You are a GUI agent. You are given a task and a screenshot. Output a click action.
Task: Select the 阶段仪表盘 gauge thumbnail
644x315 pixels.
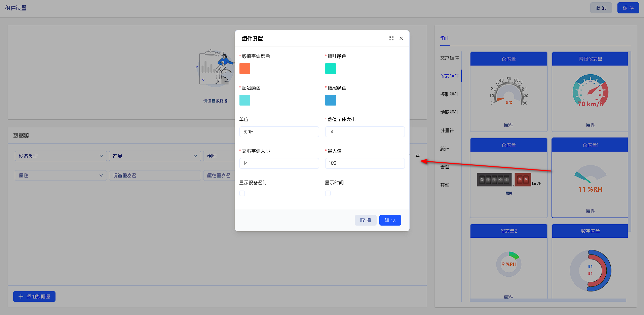(590, 91)
